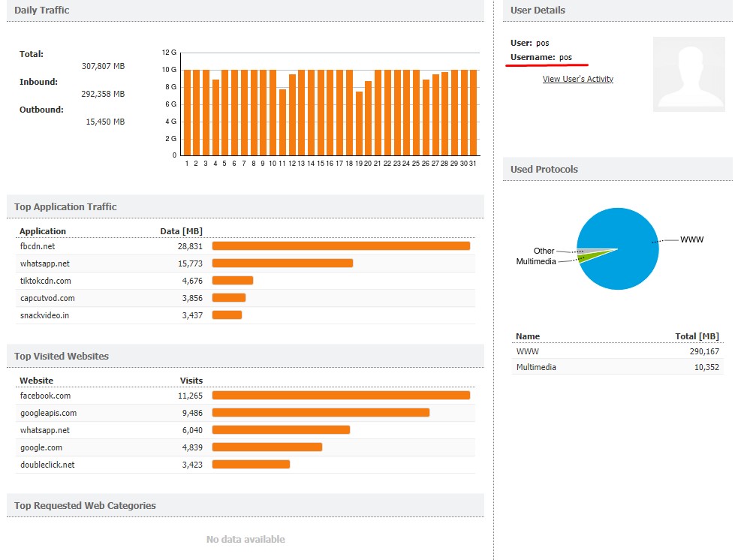Select capcutvod.com in Top Application Traffic

[x=47, y=298]
